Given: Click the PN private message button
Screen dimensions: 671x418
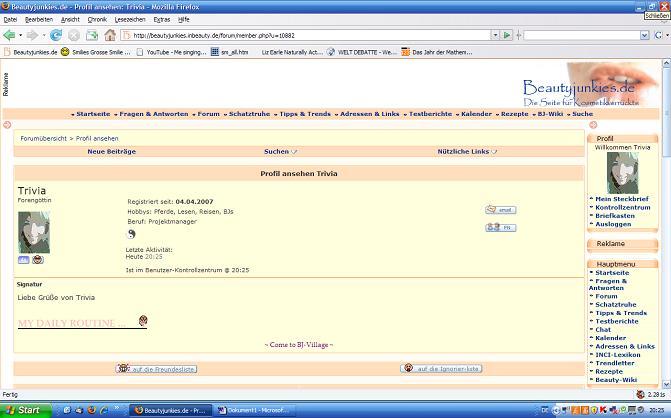Looking at the screenshot, I should [501, 228].
